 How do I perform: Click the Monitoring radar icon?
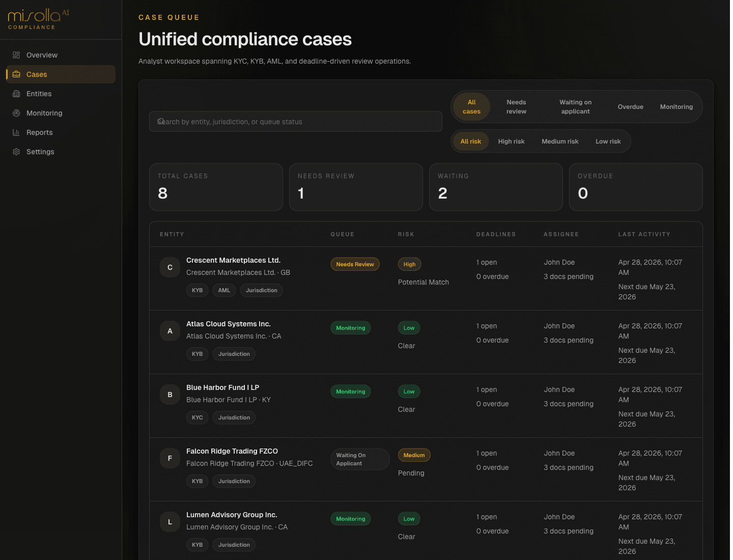click(x=16, y=113)
